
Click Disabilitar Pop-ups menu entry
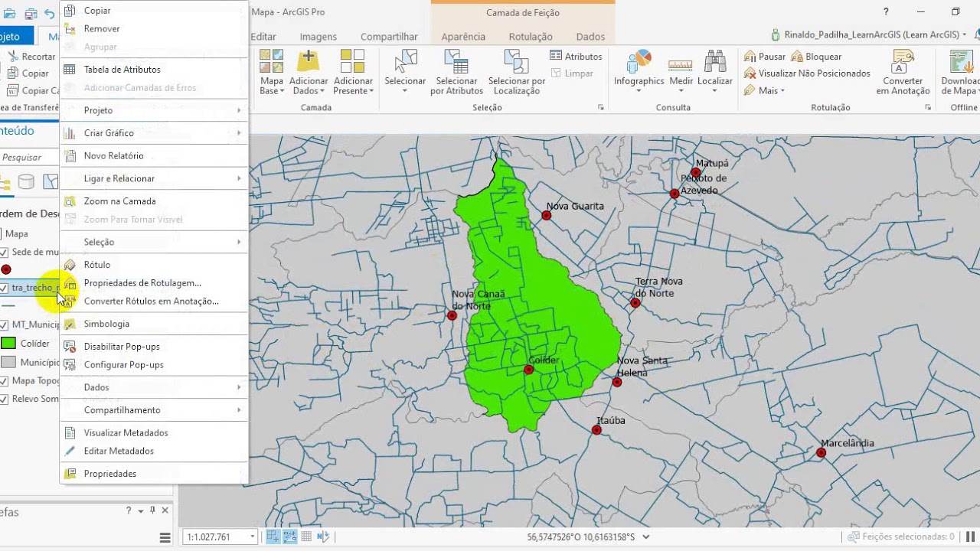click(x=153, y=346)
